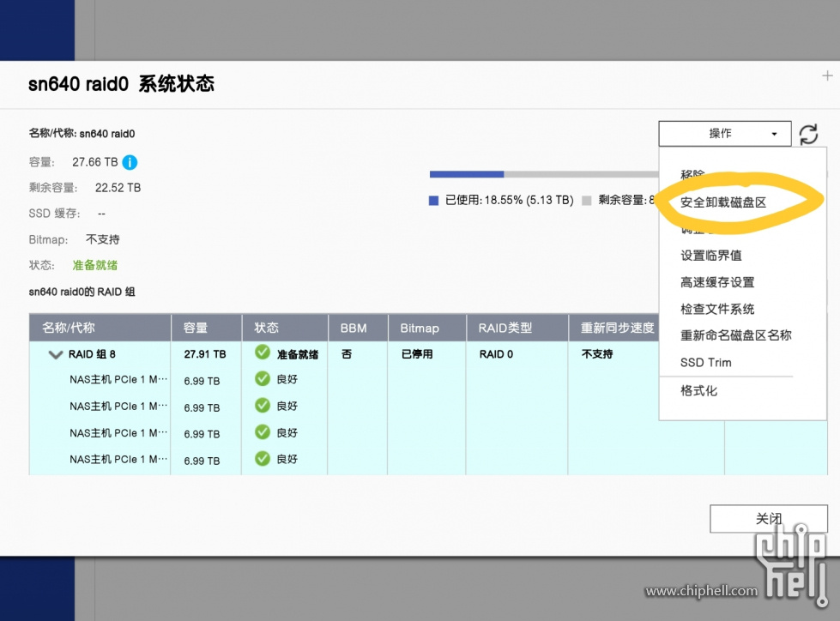
Task: Click the RAID 组 8 row name
Action: [x=92, y=354]
